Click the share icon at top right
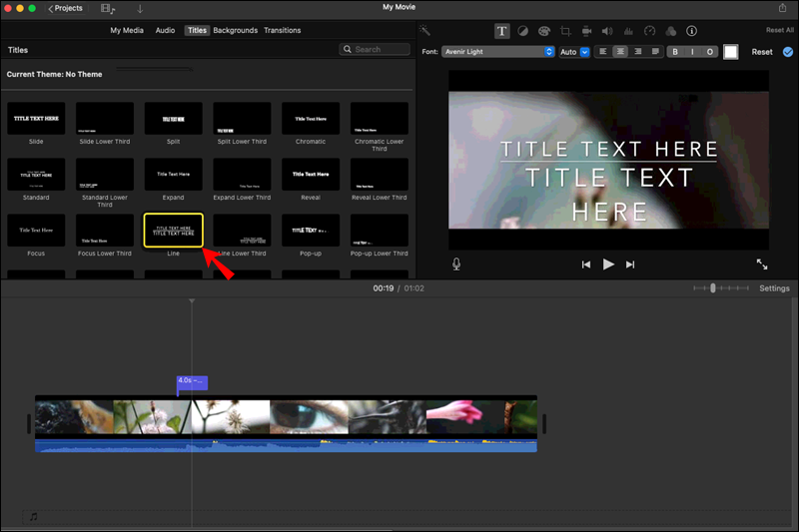Image resolution: width=799 pixels, height=532 pixels. (x=783, y=8)
